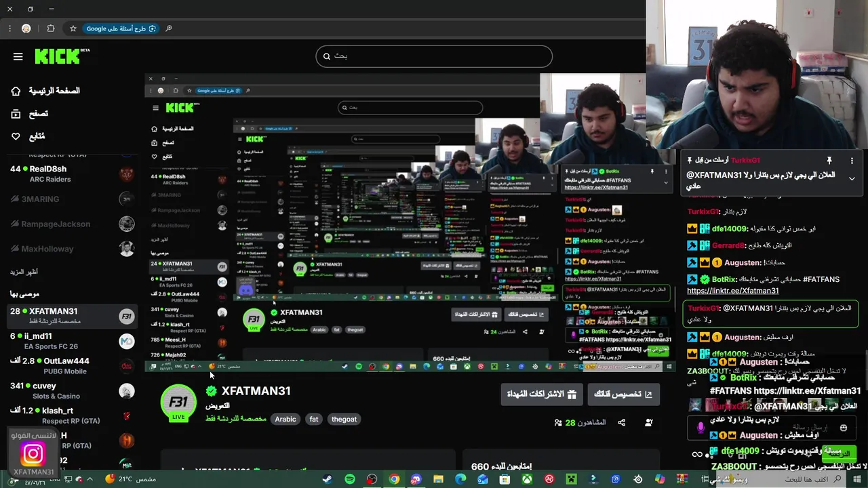Open Microsoft Store from taskbar
This screenshot has height=488, width=868.
505,479
